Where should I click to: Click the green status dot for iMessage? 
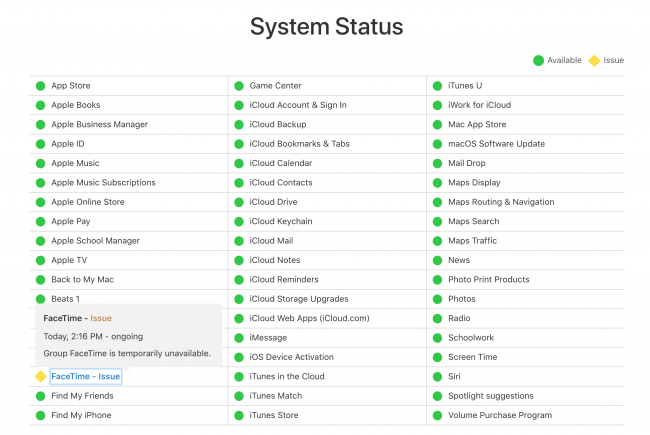point(239,338)
